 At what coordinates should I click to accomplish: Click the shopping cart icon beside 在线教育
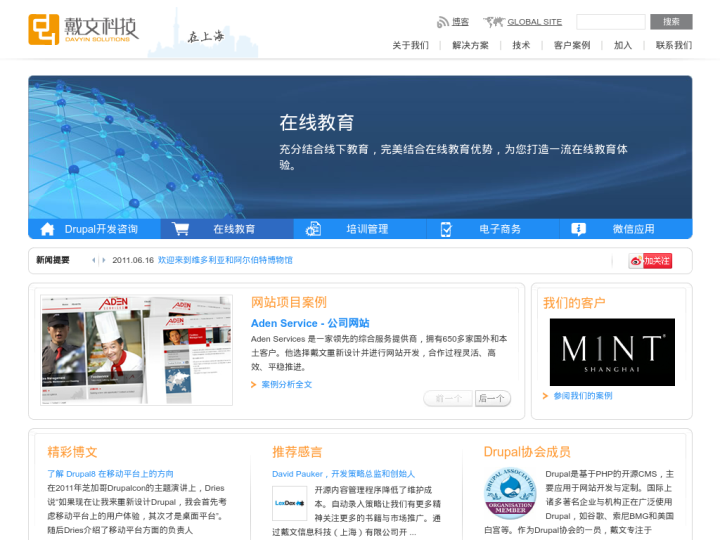coord(180,229)
